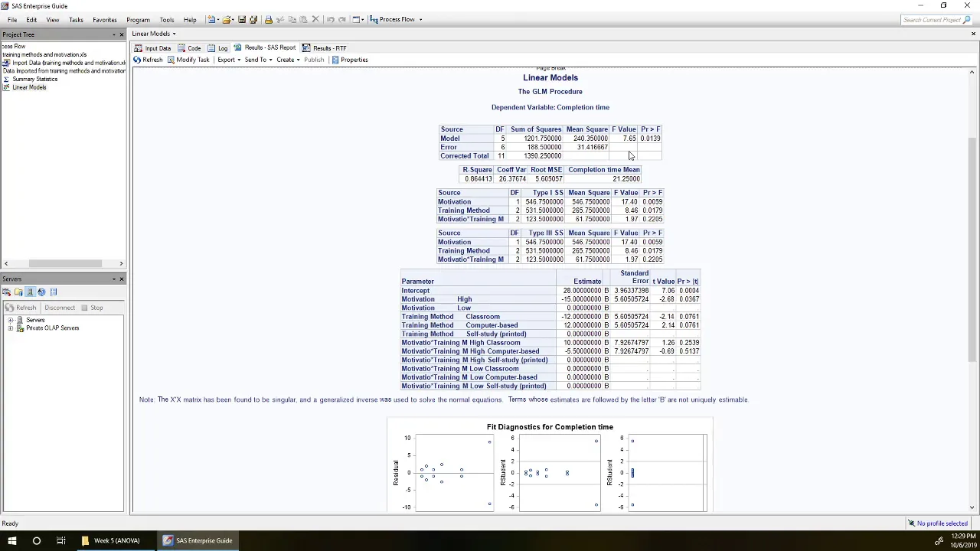Click the Cortana search circle on the taskbar
The image size is (980, 551).
click(36, 540)
